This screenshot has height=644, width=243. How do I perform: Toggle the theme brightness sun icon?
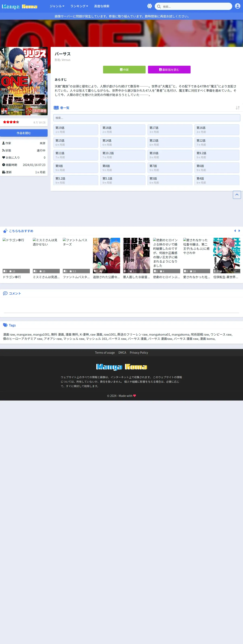pos(149,6)
